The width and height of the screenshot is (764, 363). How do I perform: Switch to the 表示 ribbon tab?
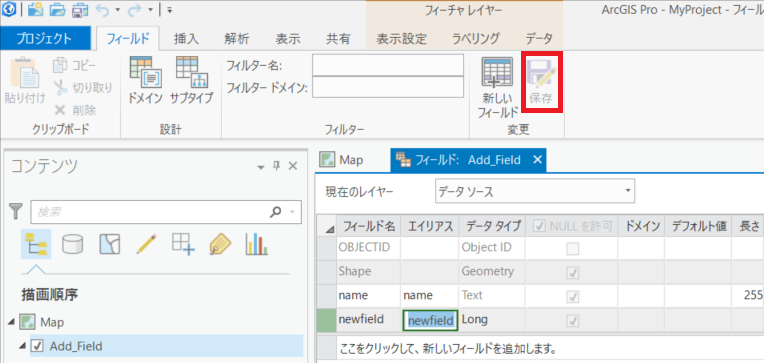coord(288,38)
